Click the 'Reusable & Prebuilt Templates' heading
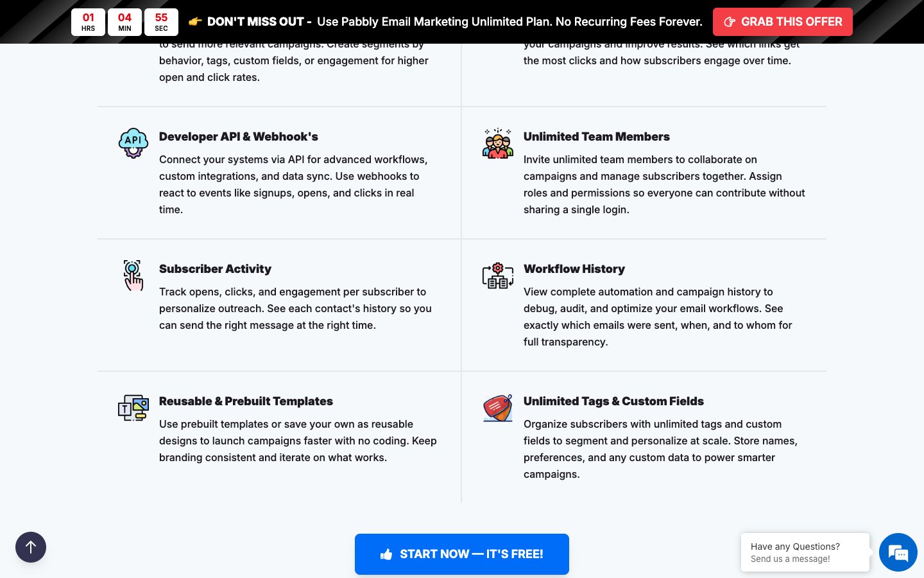924x578 pixels. pyautogui.click(x=246, y=401)
